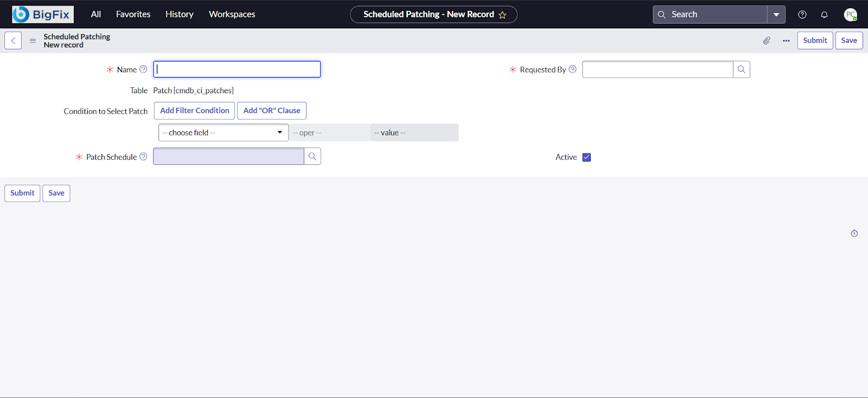Open notifications bell
This screenshot has width=868, height=398.
click(824, 15)
